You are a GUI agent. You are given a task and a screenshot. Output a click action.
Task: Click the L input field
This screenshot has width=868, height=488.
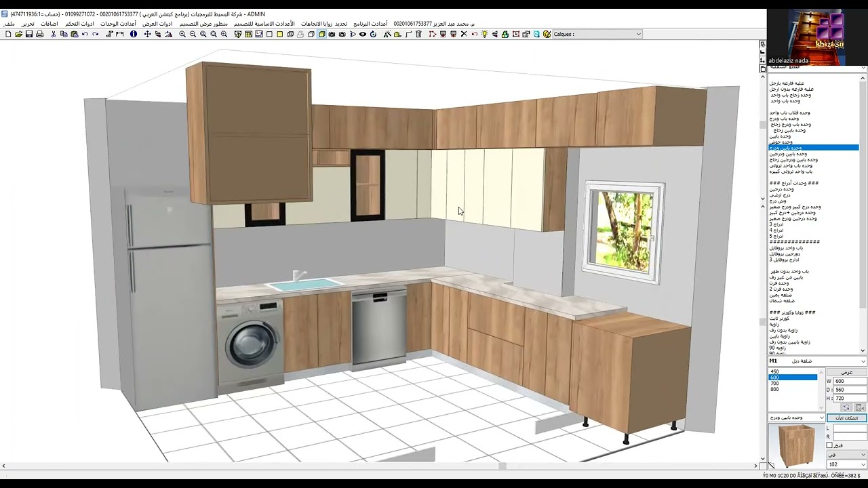click(850, 428)
